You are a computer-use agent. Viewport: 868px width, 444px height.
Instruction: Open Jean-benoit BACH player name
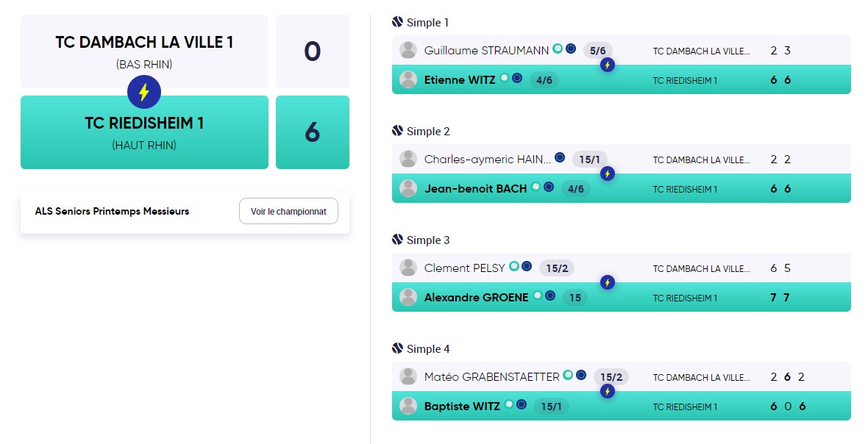point(475,188)
